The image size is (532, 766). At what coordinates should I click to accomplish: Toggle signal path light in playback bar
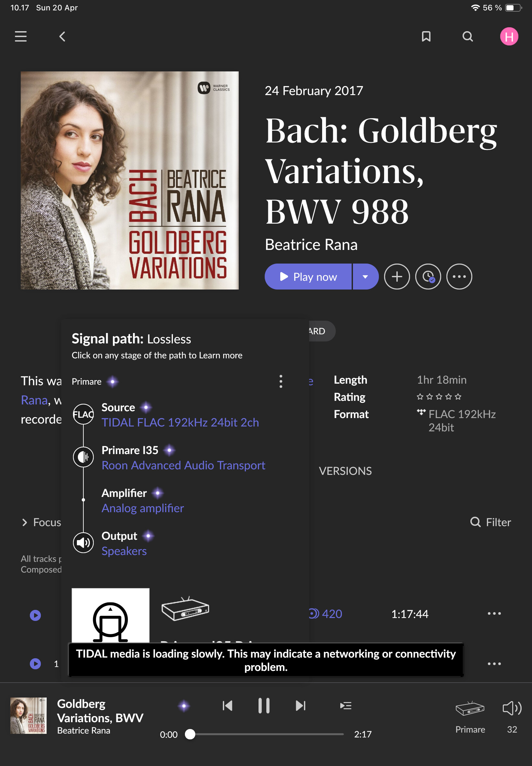click(184, 706)
